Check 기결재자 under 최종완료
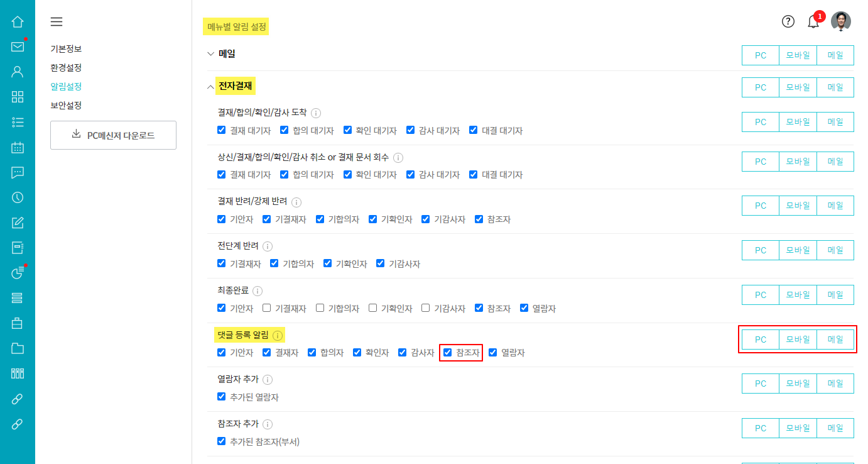This screenshot has width=868, height=464. point(267,308)
